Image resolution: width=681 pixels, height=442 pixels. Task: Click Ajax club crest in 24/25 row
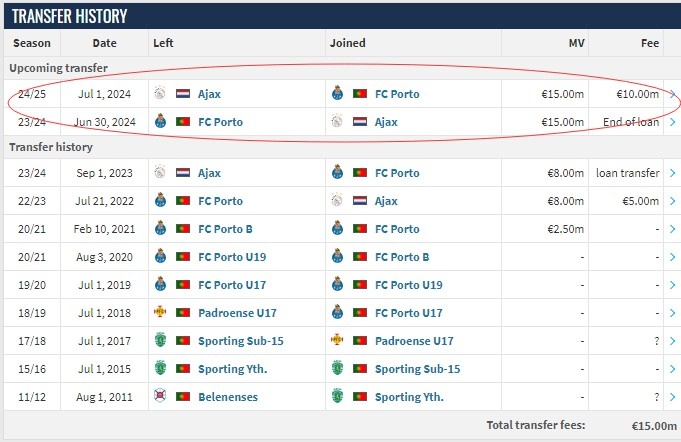[160, 93]
